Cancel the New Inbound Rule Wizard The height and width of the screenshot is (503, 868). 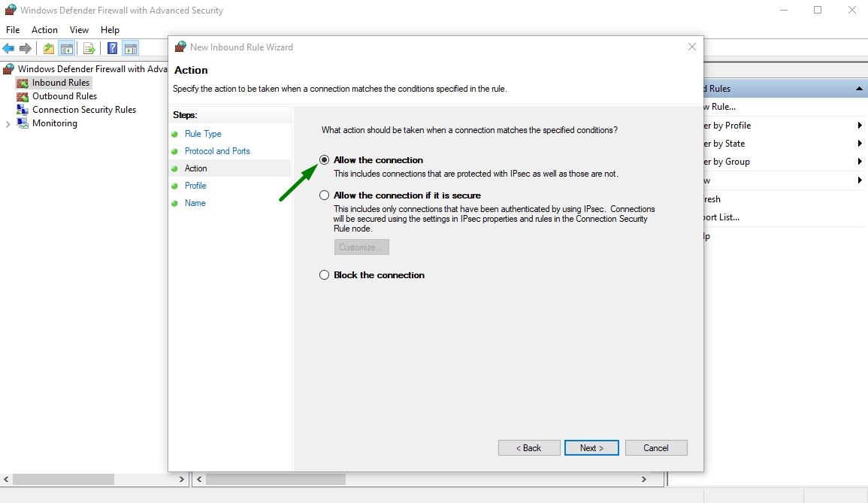click(656, 447)
